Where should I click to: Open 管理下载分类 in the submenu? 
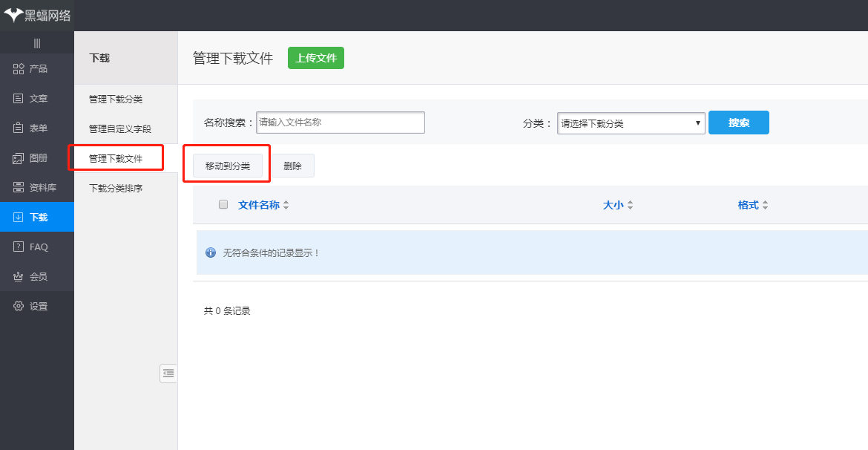[x=116, y=100]
